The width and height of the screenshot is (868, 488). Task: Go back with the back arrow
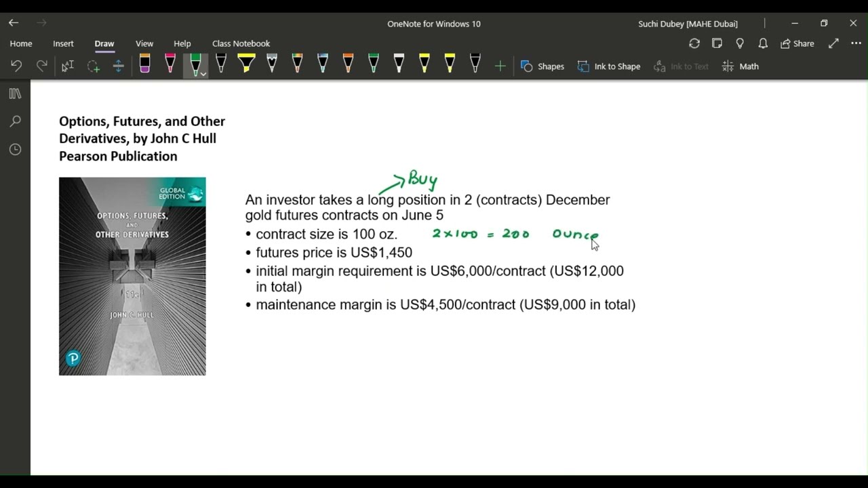[x=14, y=23]
